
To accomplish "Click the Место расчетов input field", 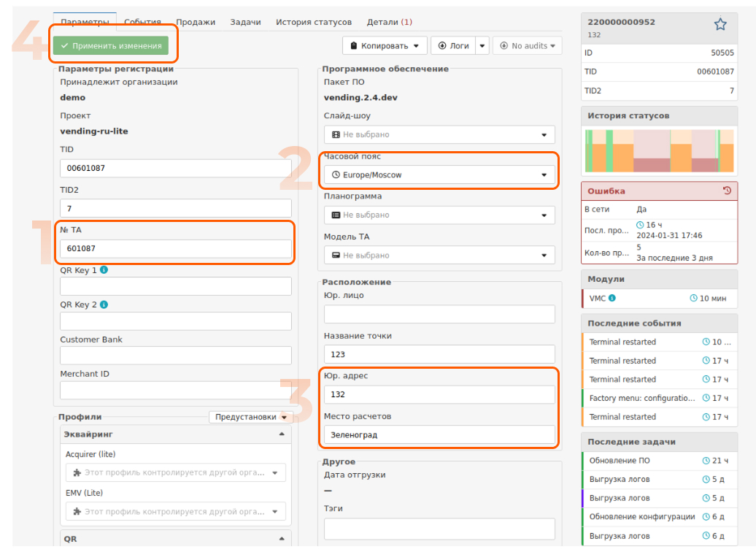I will [x=439, y=434].
